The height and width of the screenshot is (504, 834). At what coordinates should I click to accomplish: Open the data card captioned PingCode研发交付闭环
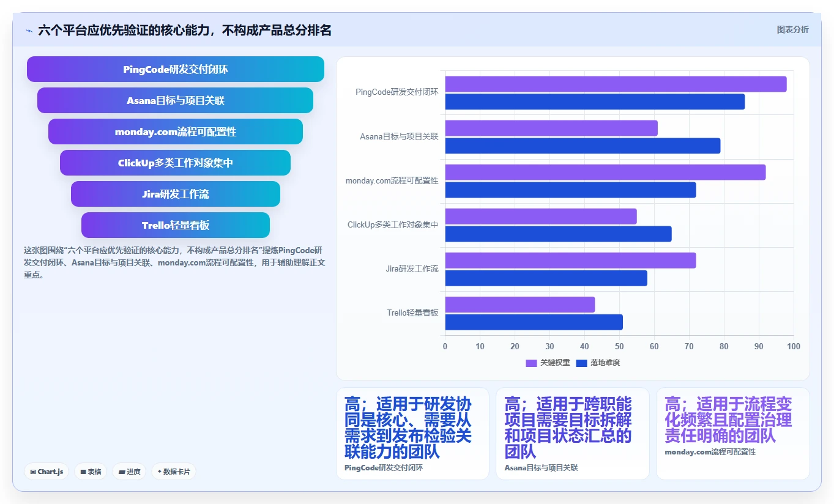pyautogui.click(x=412, y=434)
